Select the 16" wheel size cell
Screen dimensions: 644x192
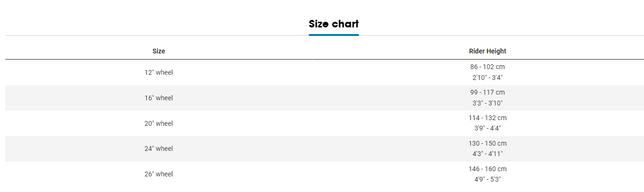coord(159,98)
